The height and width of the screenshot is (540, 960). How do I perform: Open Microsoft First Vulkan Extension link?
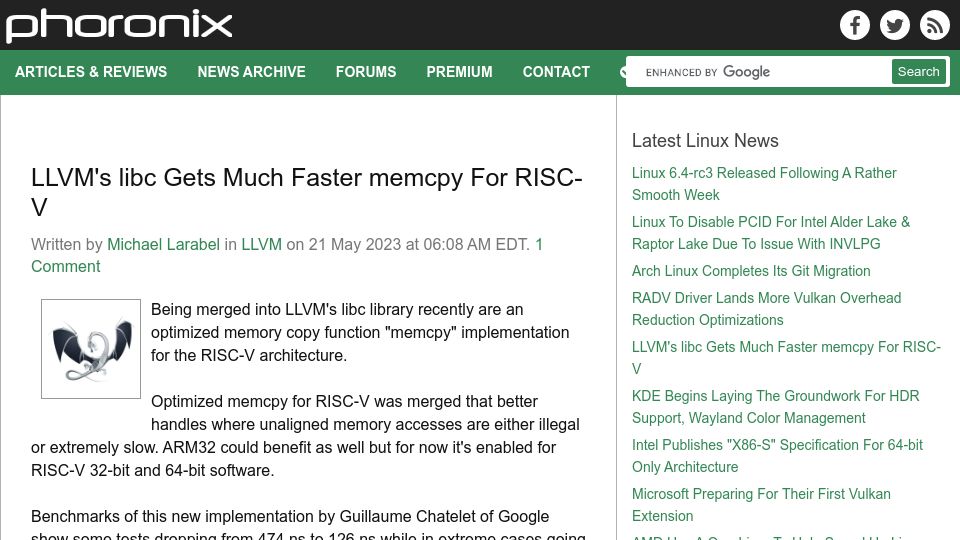[x=761, y=504]
